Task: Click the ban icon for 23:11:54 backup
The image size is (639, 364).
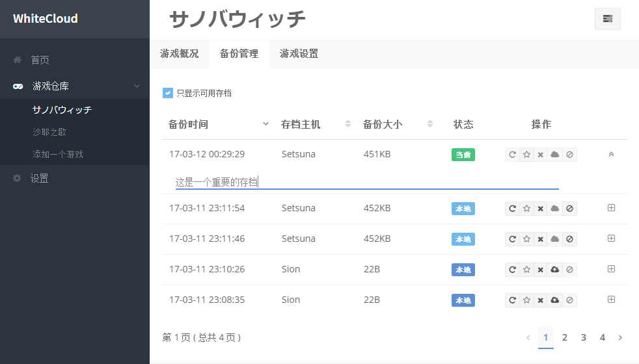Action: click(569, 209)
